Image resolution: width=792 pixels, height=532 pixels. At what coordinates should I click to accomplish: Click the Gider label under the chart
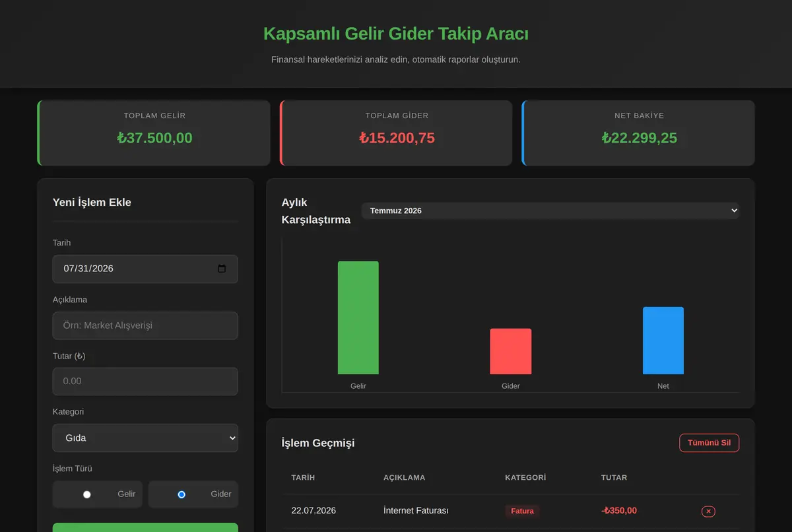coord(511,386)
